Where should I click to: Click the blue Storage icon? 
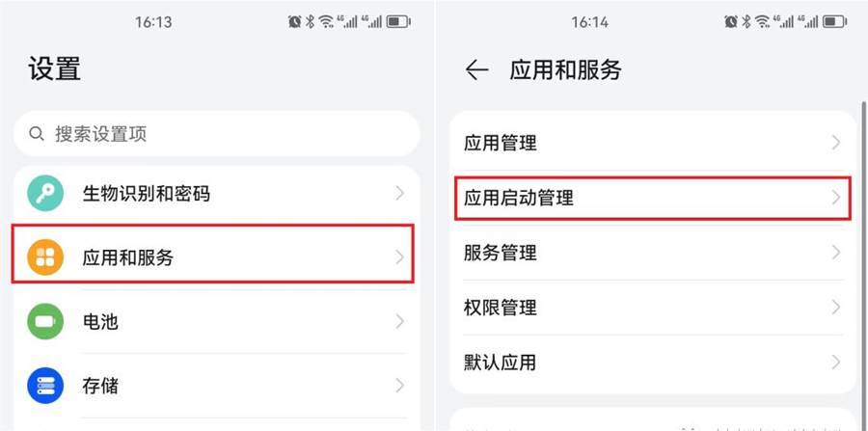45,386
